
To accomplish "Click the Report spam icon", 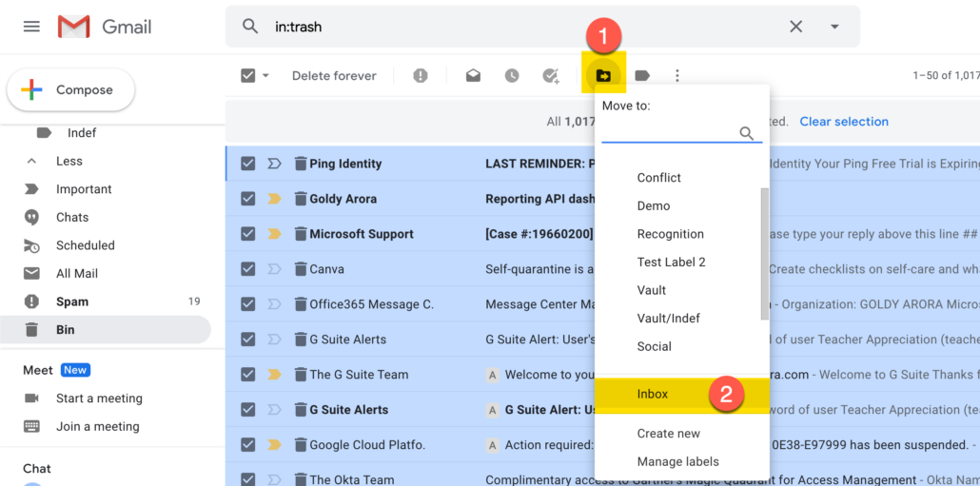I will click(421, 75).
